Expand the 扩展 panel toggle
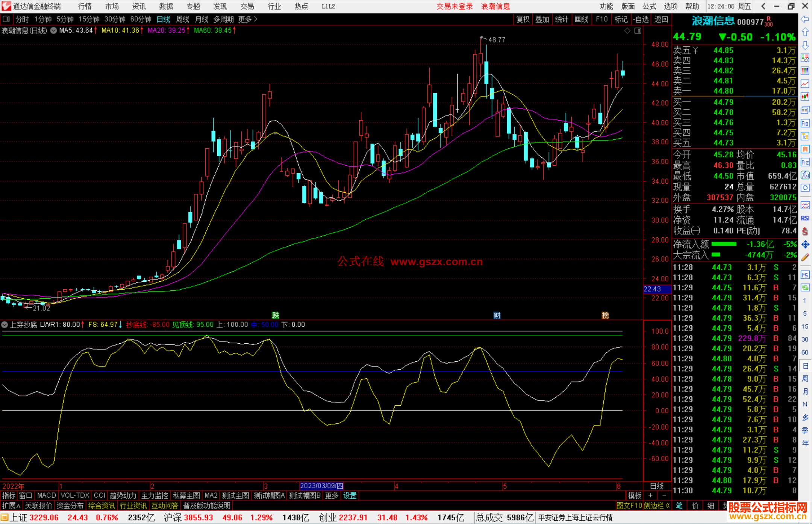 (x=11, y=506)
